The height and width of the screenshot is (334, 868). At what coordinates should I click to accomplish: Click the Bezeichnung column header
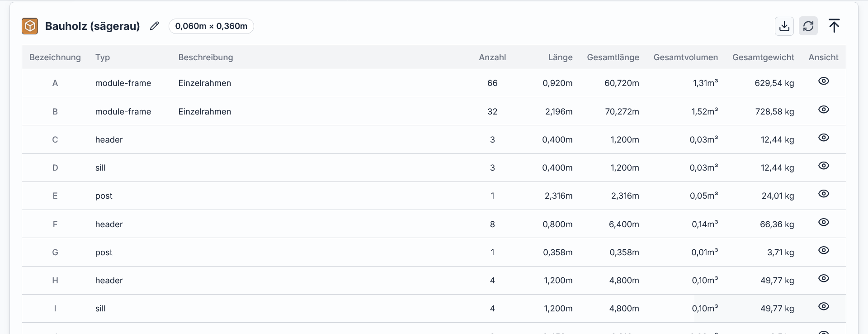tap(55, 57)
